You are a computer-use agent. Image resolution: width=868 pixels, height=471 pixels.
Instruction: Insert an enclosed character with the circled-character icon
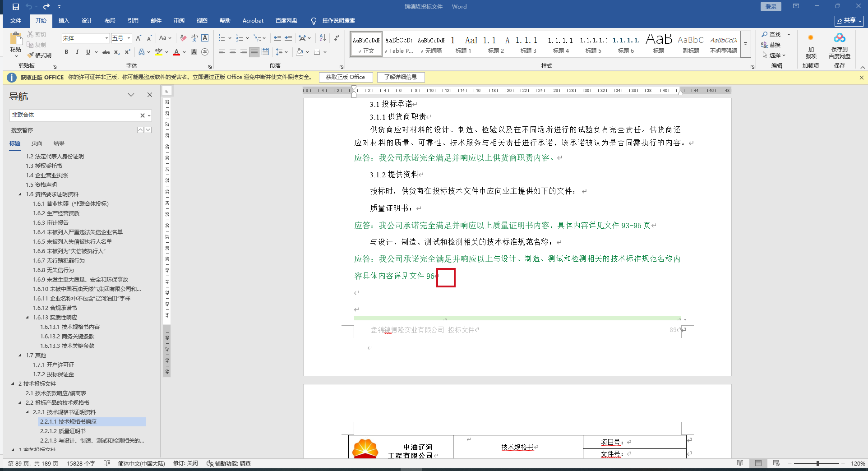coord(205,52)
